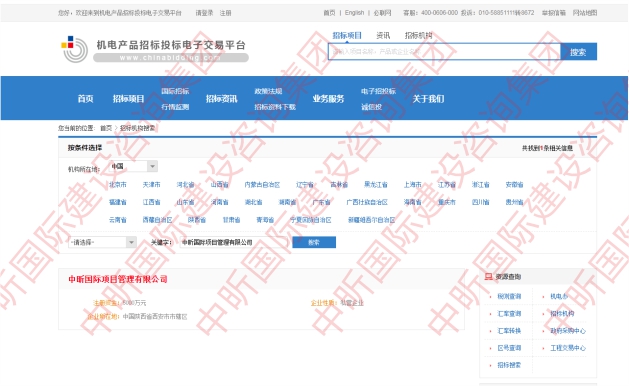
Task: Filter by 江苏省
Action: click(446, 185)
